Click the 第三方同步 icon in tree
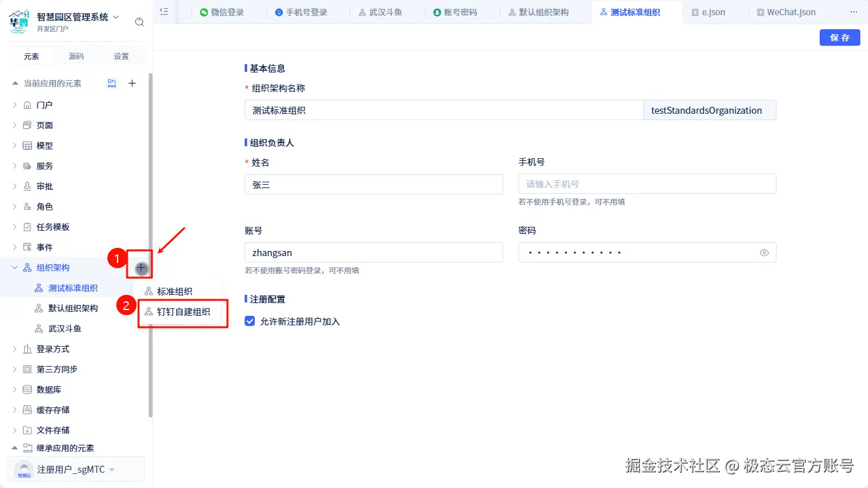 click(x=27, y=369)
